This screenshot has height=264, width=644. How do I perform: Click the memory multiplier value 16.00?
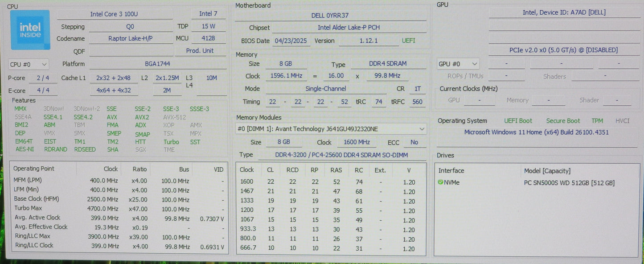pos(336,76)
